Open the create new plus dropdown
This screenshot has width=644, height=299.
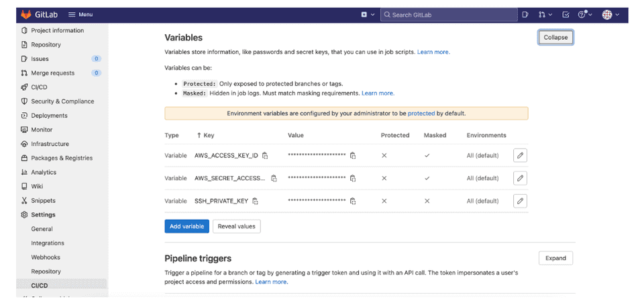[x=368, y=14]
